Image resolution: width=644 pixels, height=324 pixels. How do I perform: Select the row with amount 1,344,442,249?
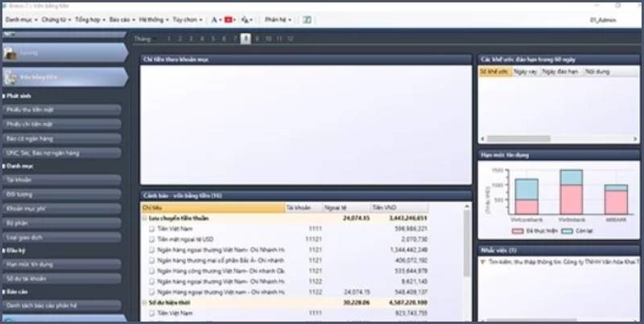tap(285, 250)
